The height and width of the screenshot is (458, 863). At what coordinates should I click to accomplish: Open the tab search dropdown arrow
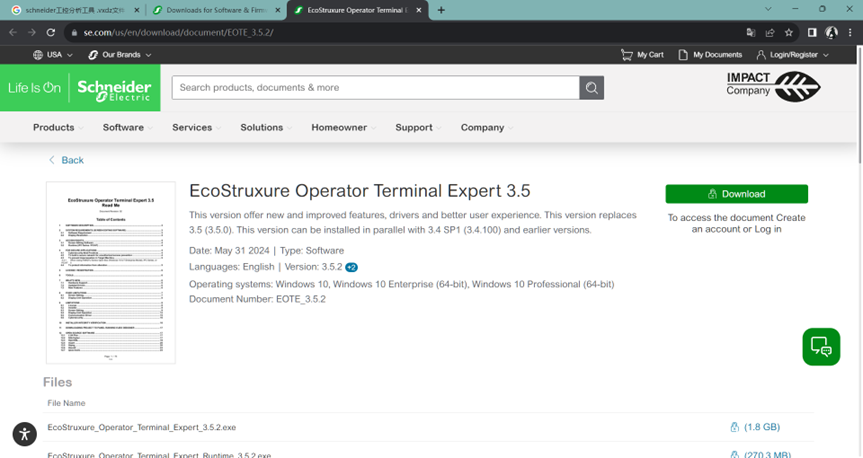pyautogui.click(x=768, y=9)
